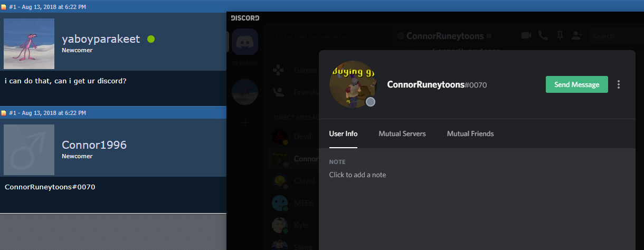Click Devil avatar in DM list
644x250 pixels.
pos(280,137)
